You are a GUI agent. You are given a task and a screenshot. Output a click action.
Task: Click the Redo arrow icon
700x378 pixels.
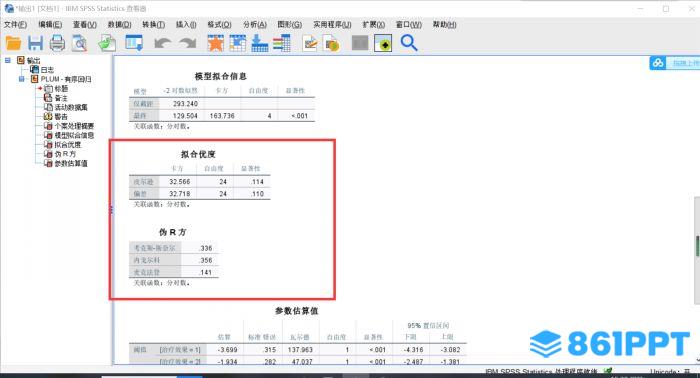pos(188,43)
